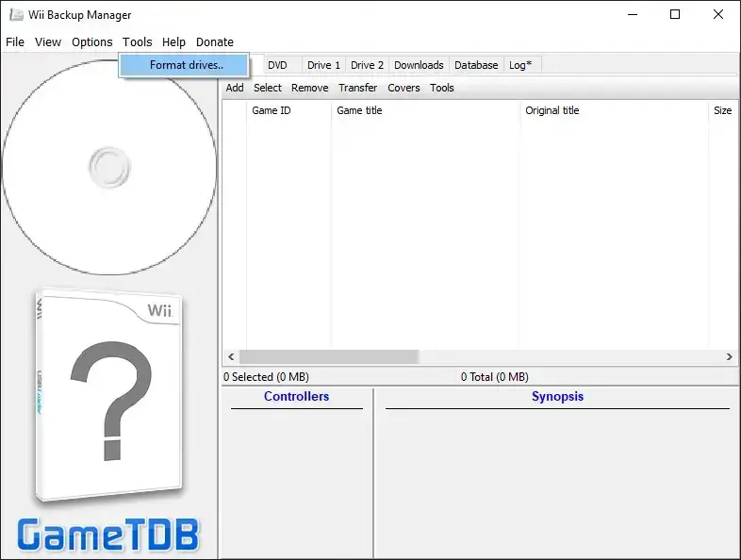Open the Select toolbar menu
Image resolution: width=741 pixels, height=560 pixels.
tap(268, 88)
